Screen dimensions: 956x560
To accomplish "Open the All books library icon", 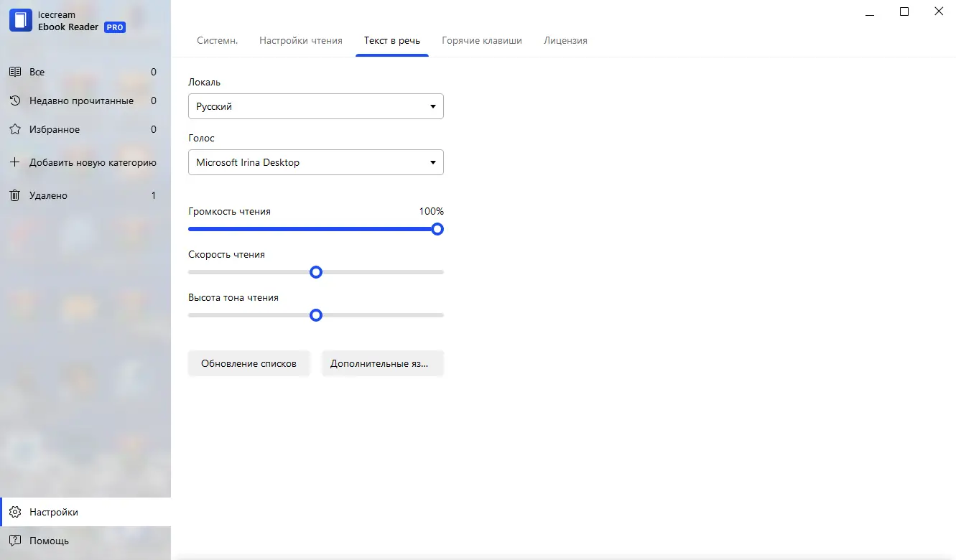I will [x=14, y=72].
